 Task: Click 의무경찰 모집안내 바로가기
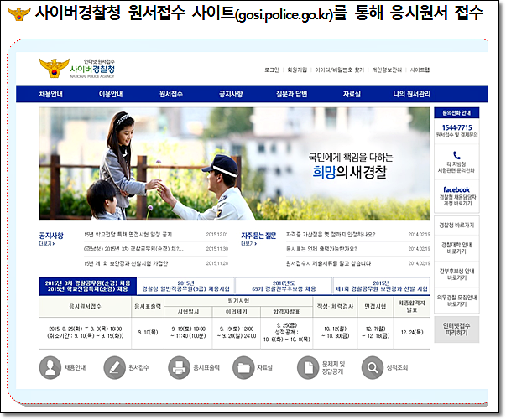456,301
